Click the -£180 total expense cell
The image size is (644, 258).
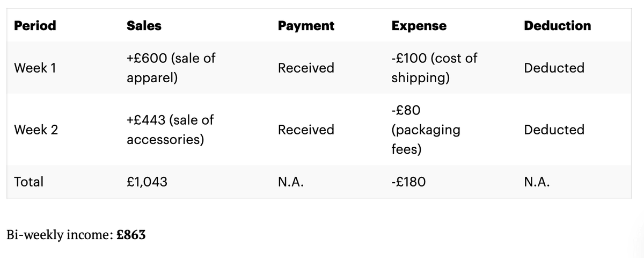[409, 182]
